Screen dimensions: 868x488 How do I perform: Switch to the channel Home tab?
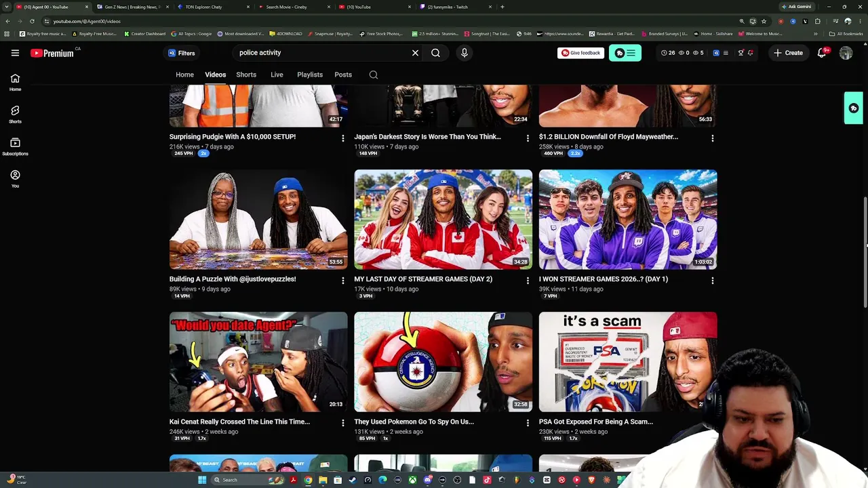point(184,75)
